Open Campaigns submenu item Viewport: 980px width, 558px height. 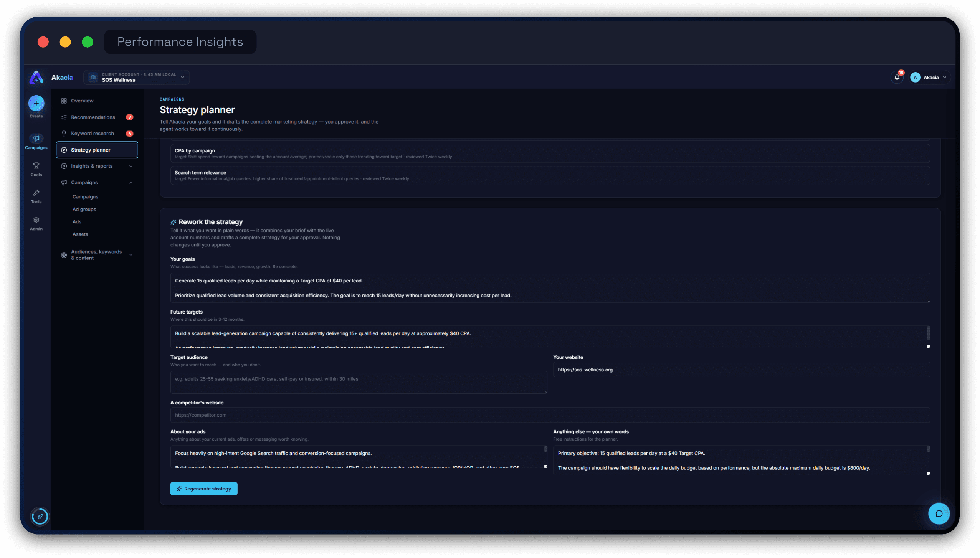tap(85, 197)
